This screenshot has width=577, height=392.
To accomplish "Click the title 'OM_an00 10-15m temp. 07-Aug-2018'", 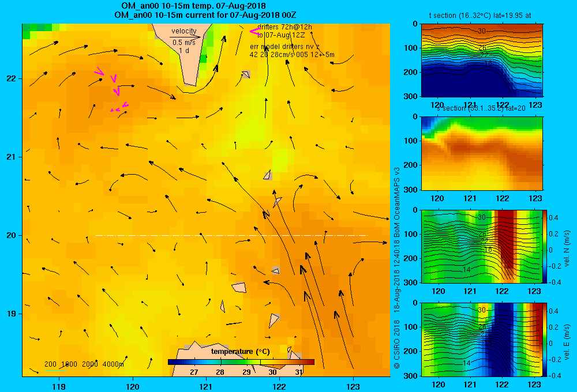I will tap(193, 6).
